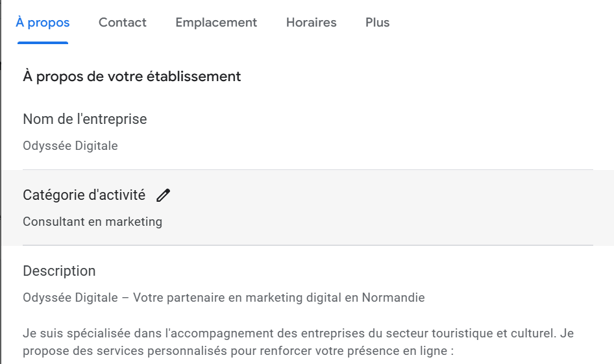
Task: Edit the Catégorie d'activité with pencil icon
Action: click(163, 195)
